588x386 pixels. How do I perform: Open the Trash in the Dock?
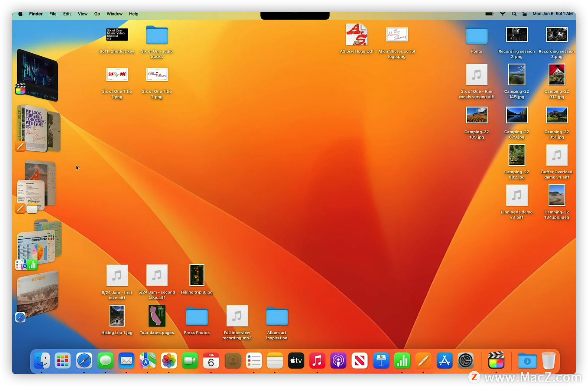(549, 361)
